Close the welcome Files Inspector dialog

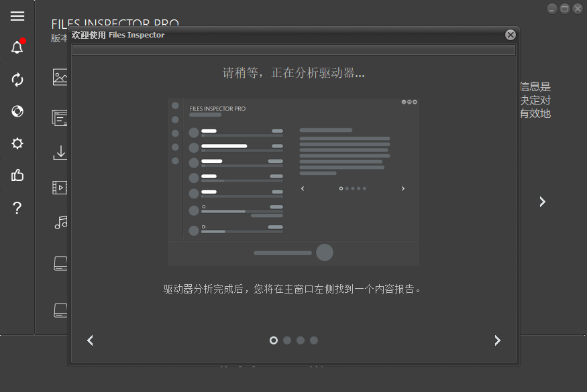point(511,35)
